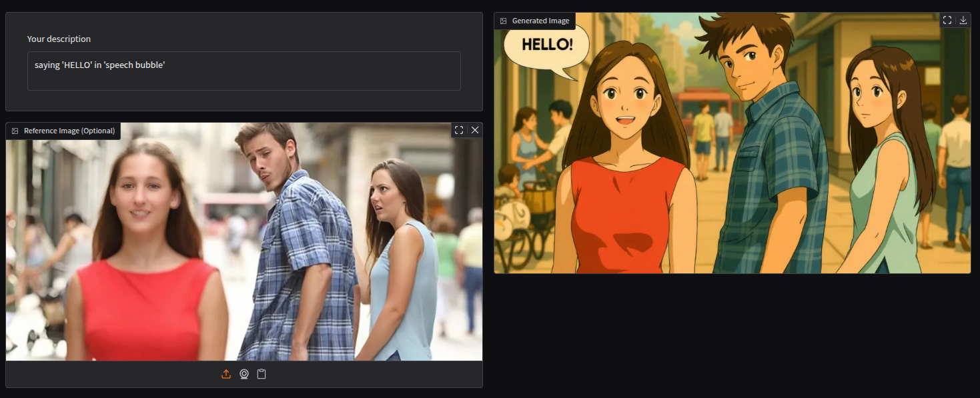980x398 pixels.
Task: Click the image icon beside Reference Image label
Action: (x=15, y=131)
